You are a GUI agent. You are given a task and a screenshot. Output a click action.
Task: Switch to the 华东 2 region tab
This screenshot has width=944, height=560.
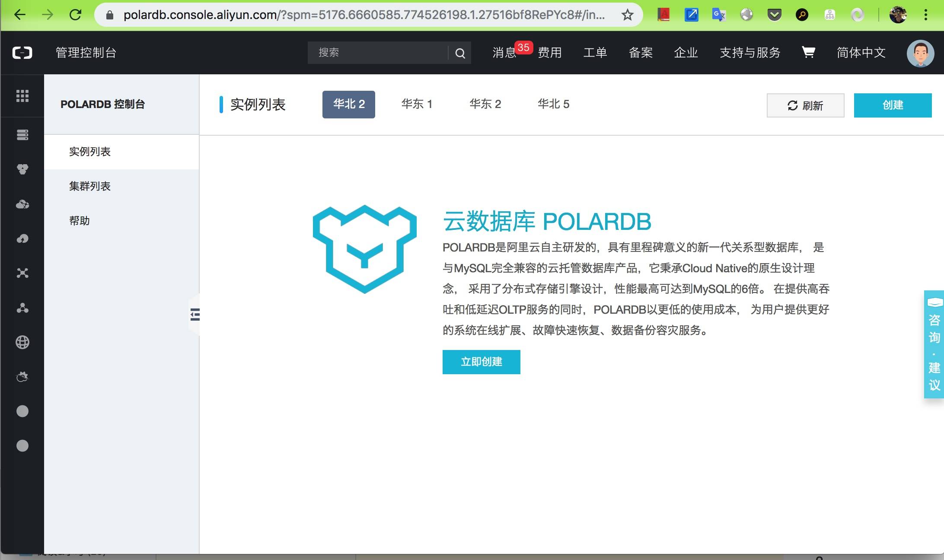[x=485, y=104]
